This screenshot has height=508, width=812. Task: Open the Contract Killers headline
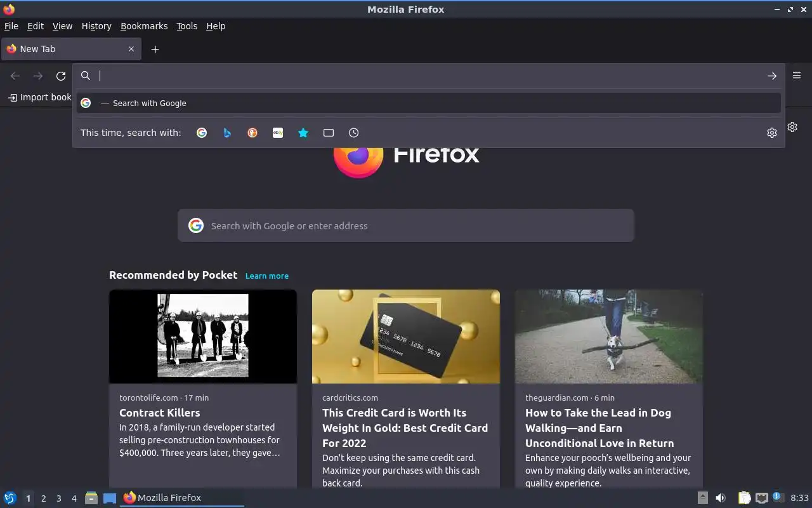point(159,413)
